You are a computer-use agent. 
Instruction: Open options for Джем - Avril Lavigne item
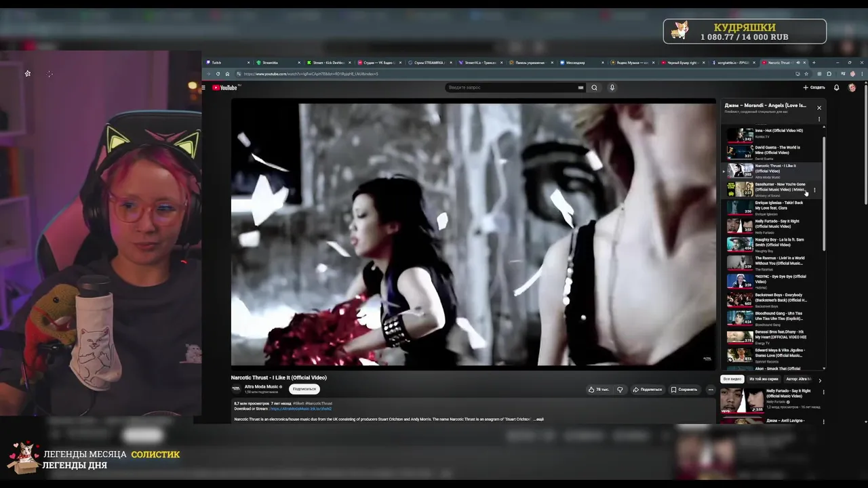[x=823, y=422]
